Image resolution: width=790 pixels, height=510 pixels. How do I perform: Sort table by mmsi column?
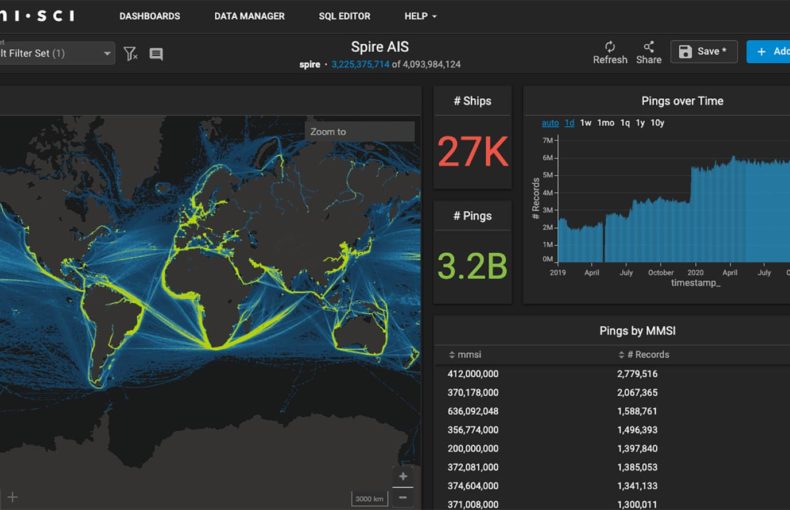(x=465, y=355)
